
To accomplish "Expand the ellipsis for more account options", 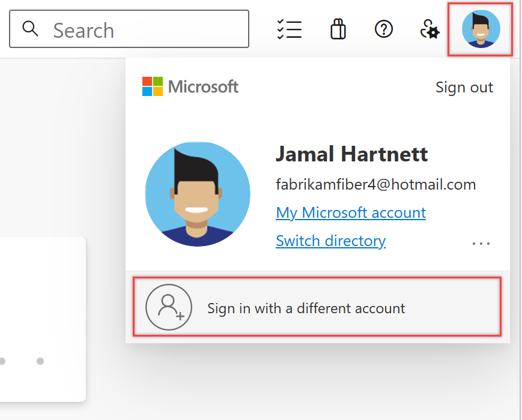I will (481, 242).
